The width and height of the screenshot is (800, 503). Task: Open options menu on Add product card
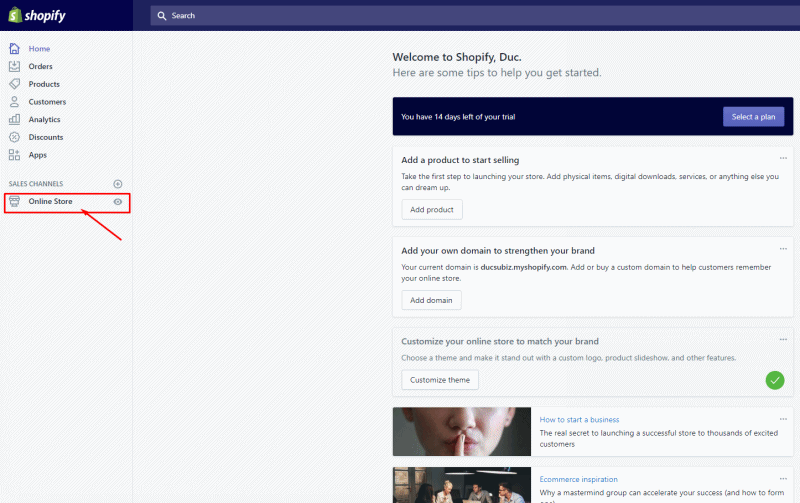783,158
